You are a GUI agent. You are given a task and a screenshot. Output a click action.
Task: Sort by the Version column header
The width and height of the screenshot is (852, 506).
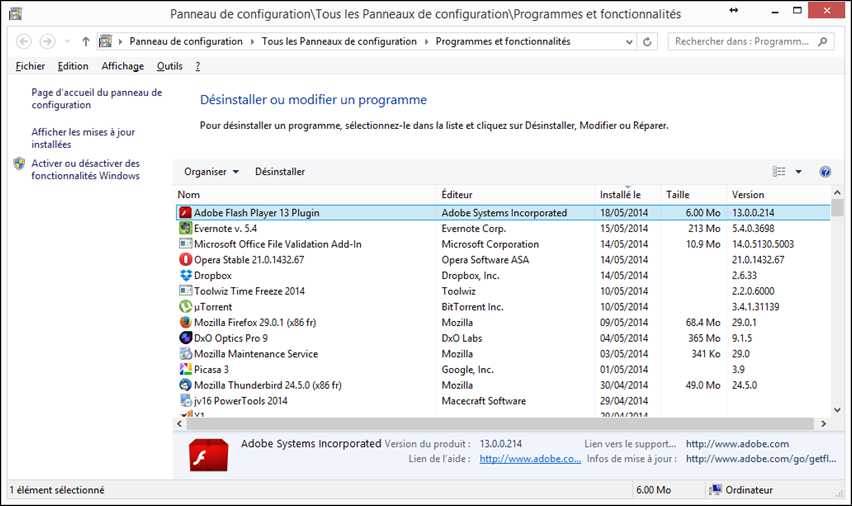click(x=779, y=195)
